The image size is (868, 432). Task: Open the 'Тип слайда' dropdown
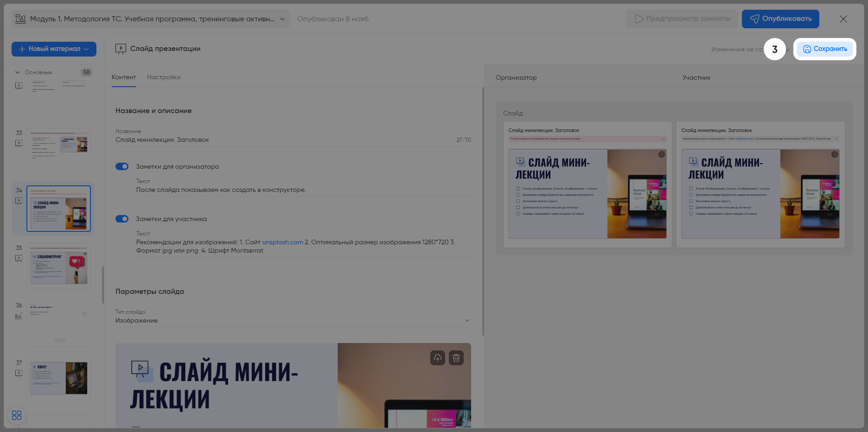pyautogui.click(x=293, y=320)
